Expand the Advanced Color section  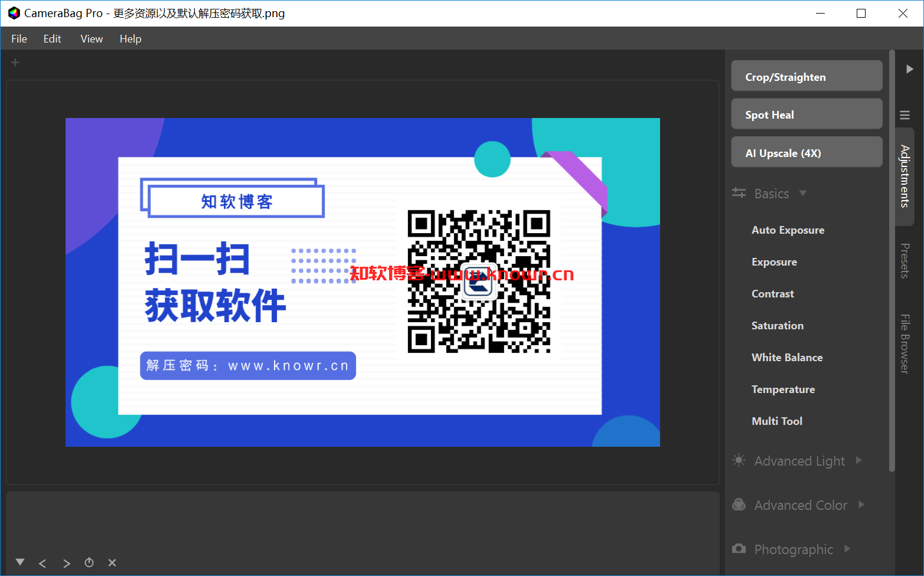tap(861, 505)
